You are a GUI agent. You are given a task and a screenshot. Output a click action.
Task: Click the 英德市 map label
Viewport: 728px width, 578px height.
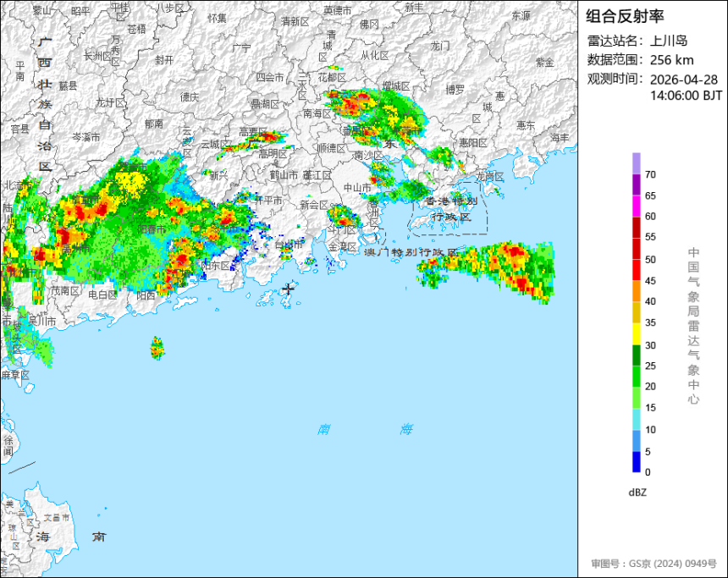tap(338, 10)
